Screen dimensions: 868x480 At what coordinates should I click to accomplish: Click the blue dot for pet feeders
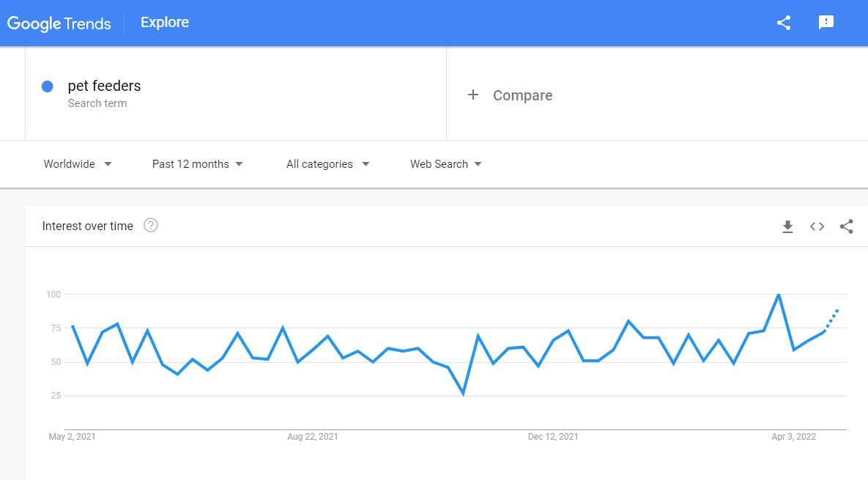point(48,86)
